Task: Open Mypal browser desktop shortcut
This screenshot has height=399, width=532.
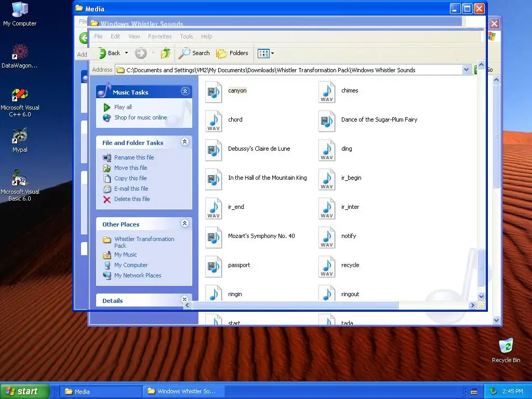Action: pos(20,140)
